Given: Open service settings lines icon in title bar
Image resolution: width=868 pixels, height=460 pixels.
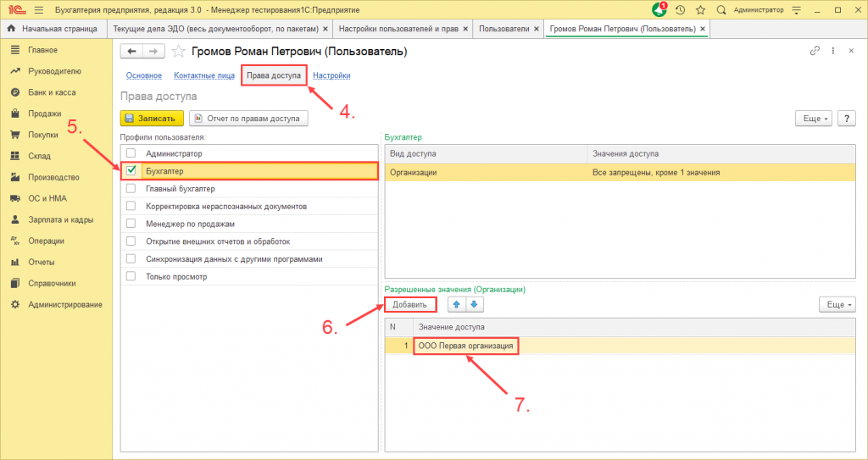Looking at the screenshot, I should point(796,10).
